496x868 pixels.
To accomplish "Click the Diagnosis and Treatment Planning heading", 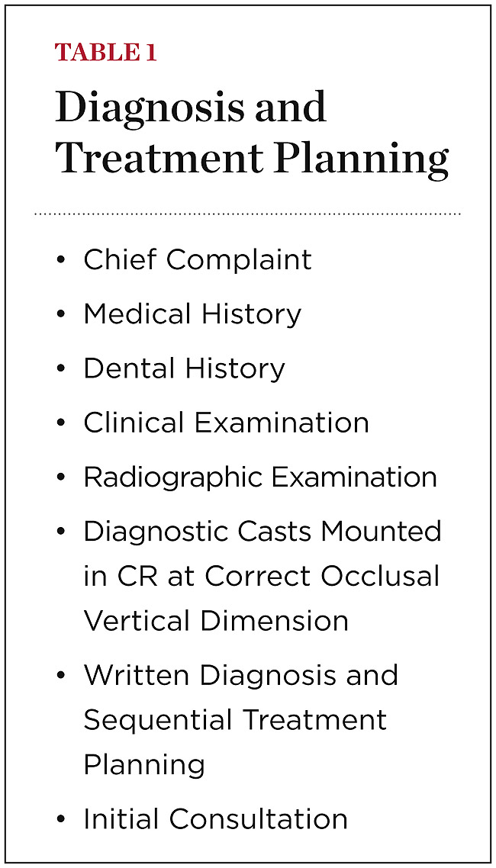I will coord(251,132).
